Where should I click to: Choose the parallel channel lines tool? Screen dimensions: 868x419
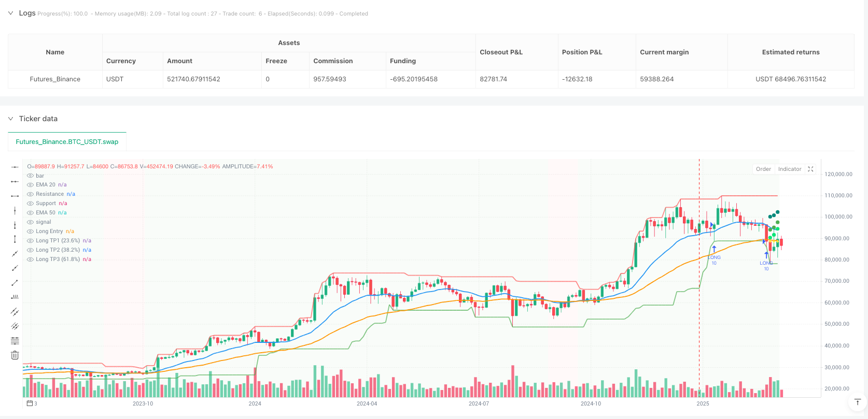pos(15,312)
